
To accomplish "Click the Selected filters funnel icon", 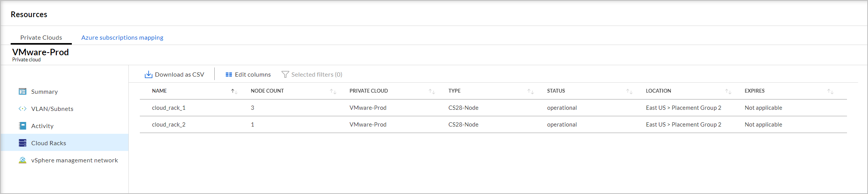I will 285,74.
